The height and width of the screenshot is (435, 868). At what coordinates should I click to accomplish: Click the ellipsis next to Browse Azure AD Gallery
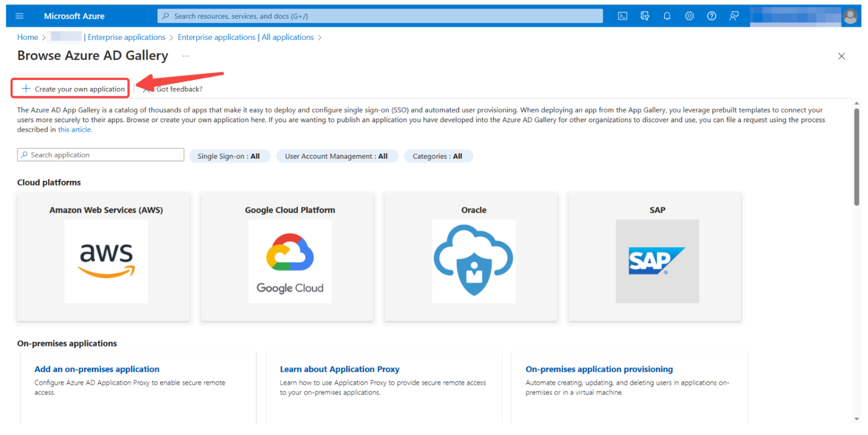pos(186,56)
